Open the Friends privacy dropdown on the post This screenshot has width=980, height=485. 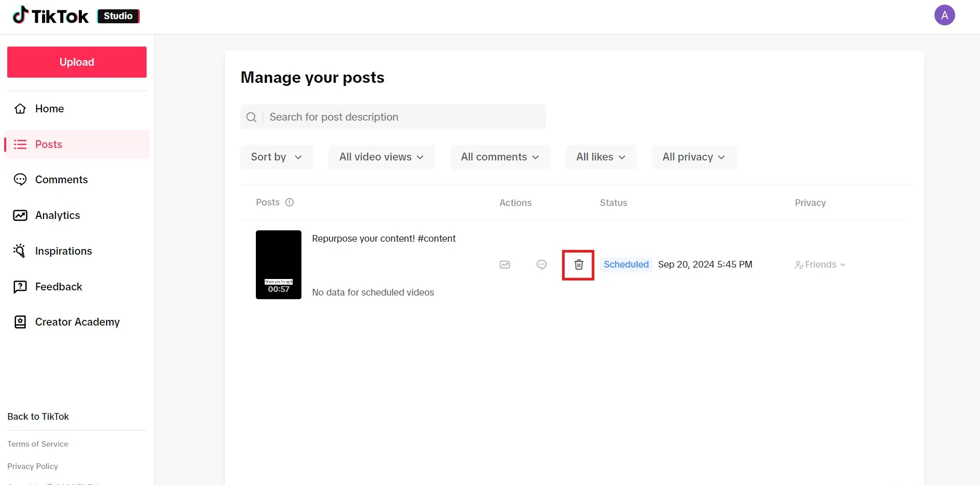click(820, 264)
